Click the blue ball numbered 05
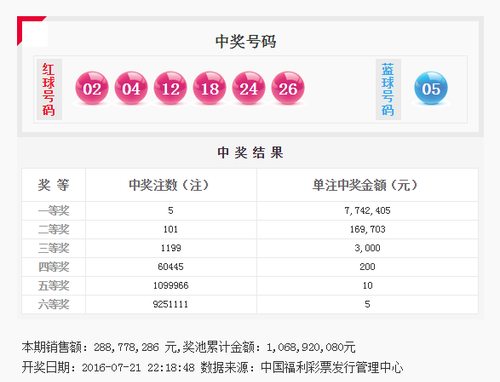Viewport: 500px width, 382px height. tap(431, 88)
